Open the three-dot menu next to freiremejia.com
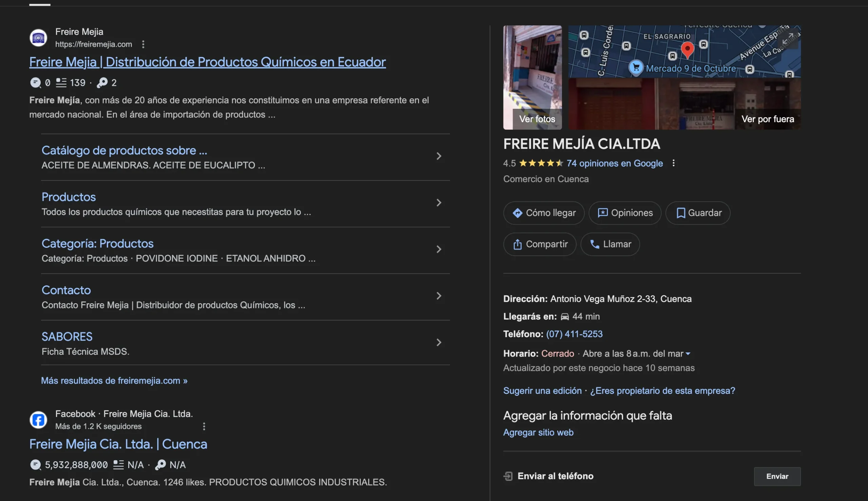 coord(143,44)
